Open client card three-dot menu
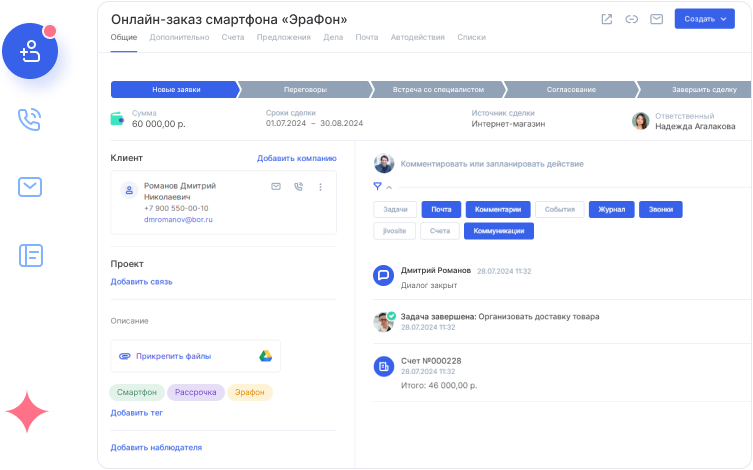This screenshot has height=470, width=753. point(320,187)
